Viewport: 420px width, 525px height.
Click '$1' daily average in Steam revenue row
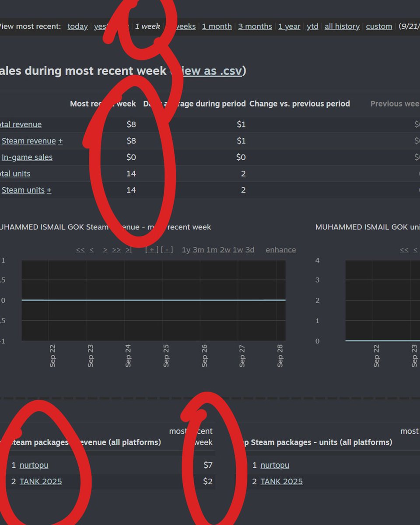[241, 141]
